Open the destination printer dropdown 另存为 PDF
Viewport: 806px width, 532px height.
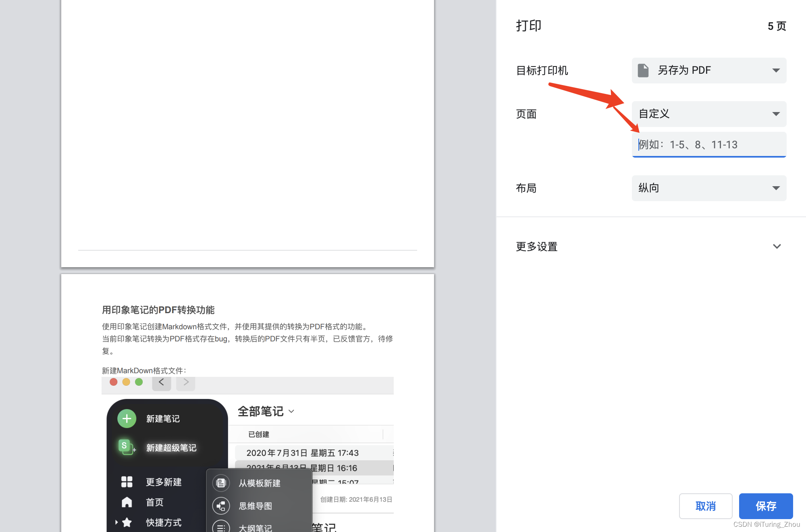pos(709,71)
